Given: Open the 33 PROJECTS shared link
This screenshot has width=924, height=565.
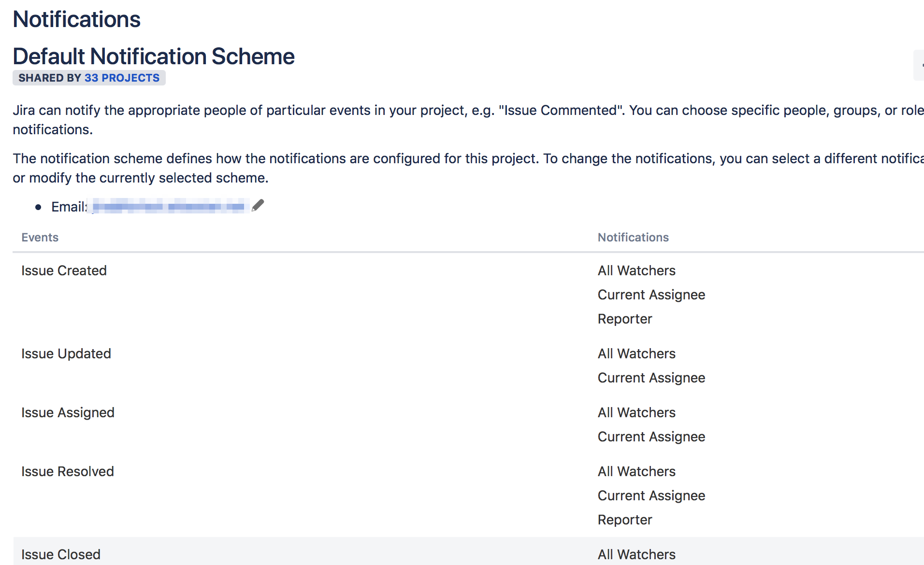Looking at the screenshot, I should (x=122, y=78).
